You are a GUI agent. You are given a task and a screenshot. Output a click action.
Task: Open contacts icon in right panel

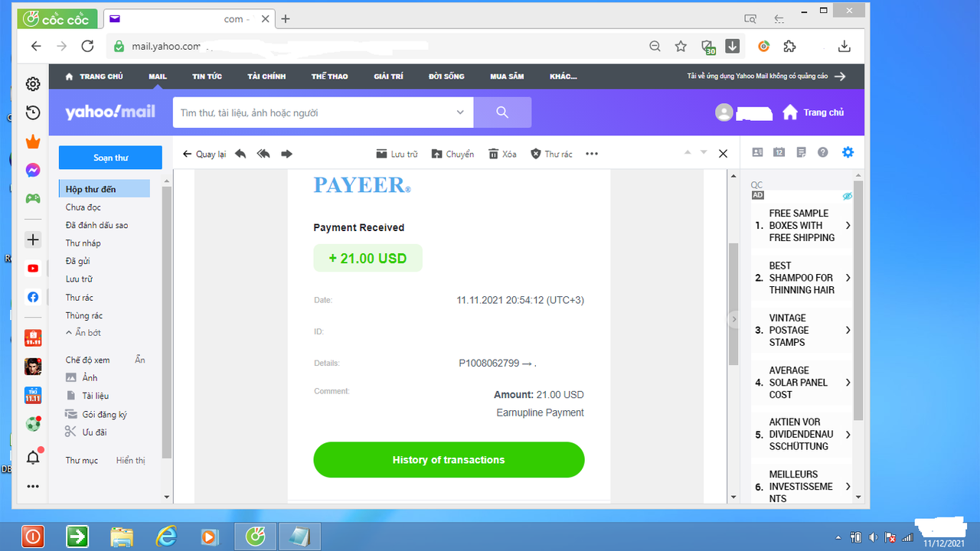click(757, 152)
